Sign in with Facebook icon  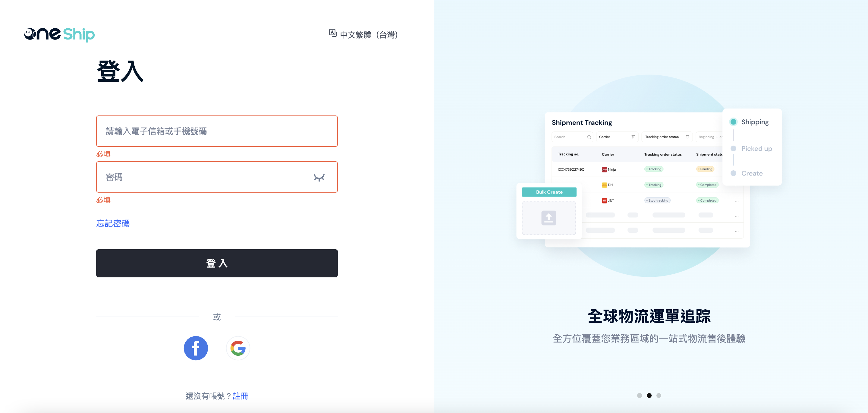point(196,348)
